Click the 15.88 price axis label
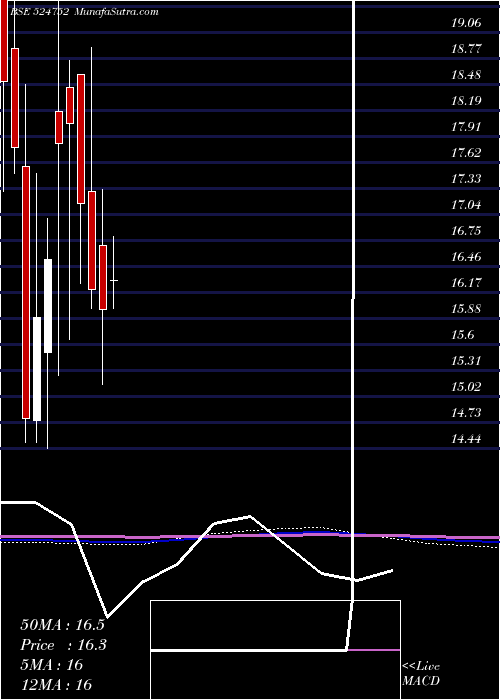This screenshot has height=700, width=500. pos(467,308)
